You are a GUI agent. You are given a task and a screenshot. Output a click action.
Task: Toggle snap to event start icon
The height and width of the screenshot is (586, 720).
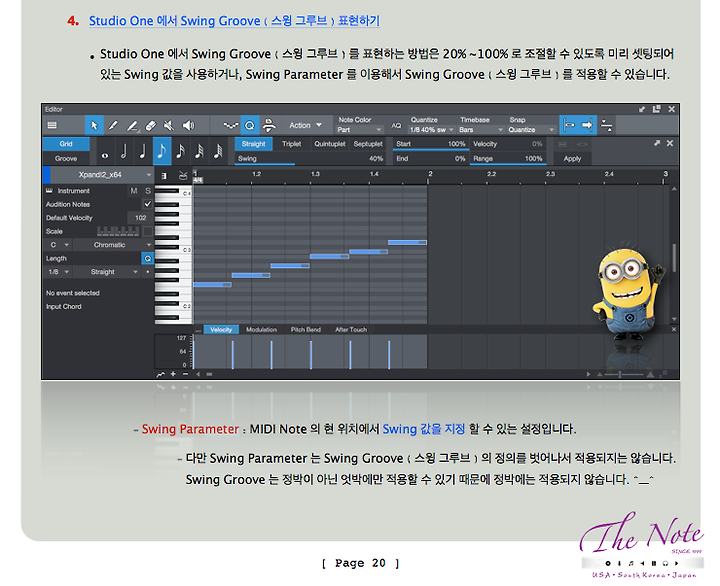(x=568, y=125)
